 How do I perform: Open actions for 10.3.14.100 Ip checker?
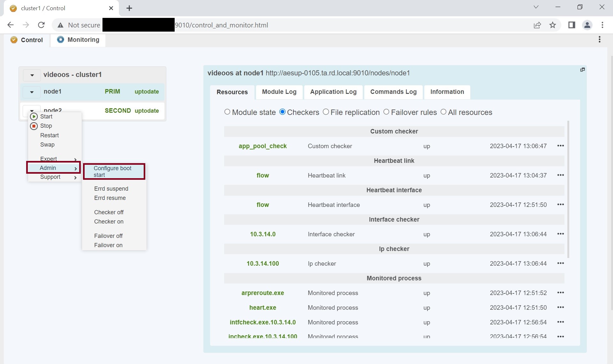[561, 263]
